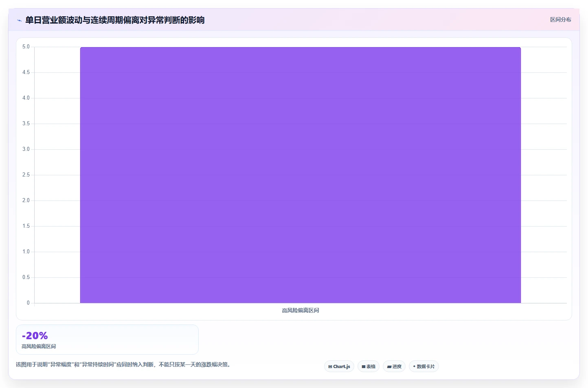588x388 pixels.
Task: Click the 区间分布 label in the header
Action: coord(560,20)
